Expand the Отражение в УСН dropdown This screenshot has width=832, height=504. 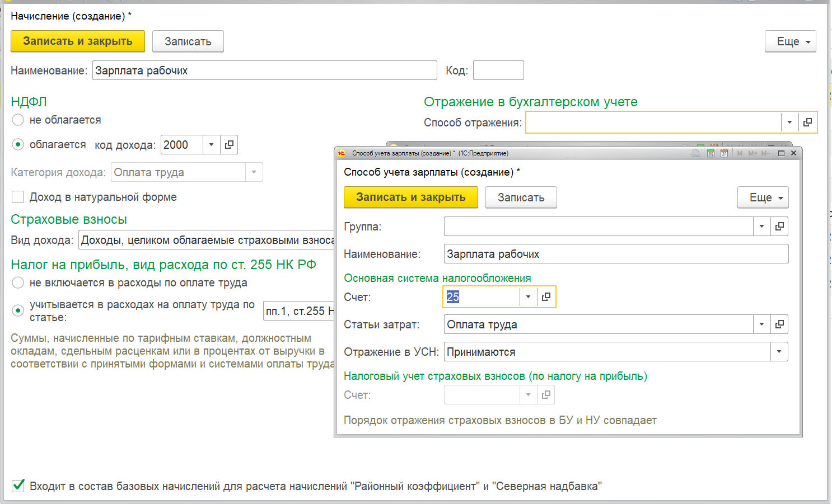(779, 352)
